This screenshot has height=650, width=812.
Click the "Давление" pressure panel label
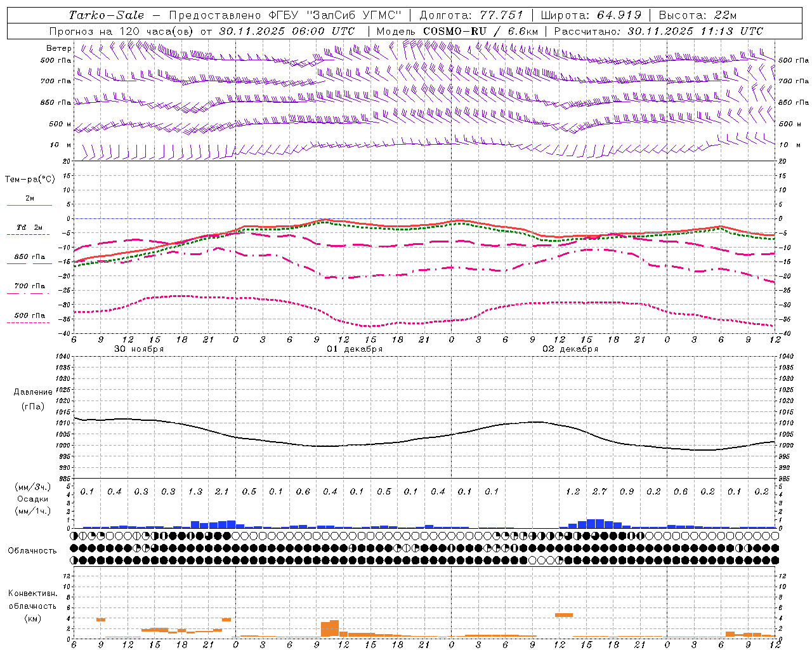33,392
